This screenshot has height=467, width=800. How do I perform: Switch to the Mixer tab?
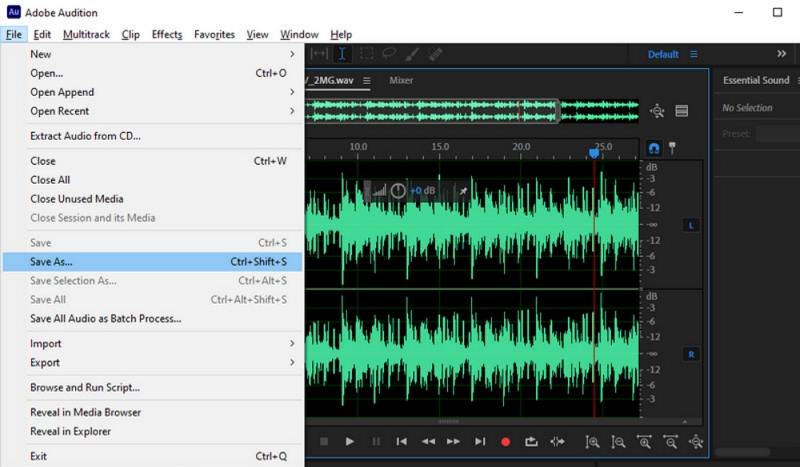pyautogui.click(x=401, y=80)
